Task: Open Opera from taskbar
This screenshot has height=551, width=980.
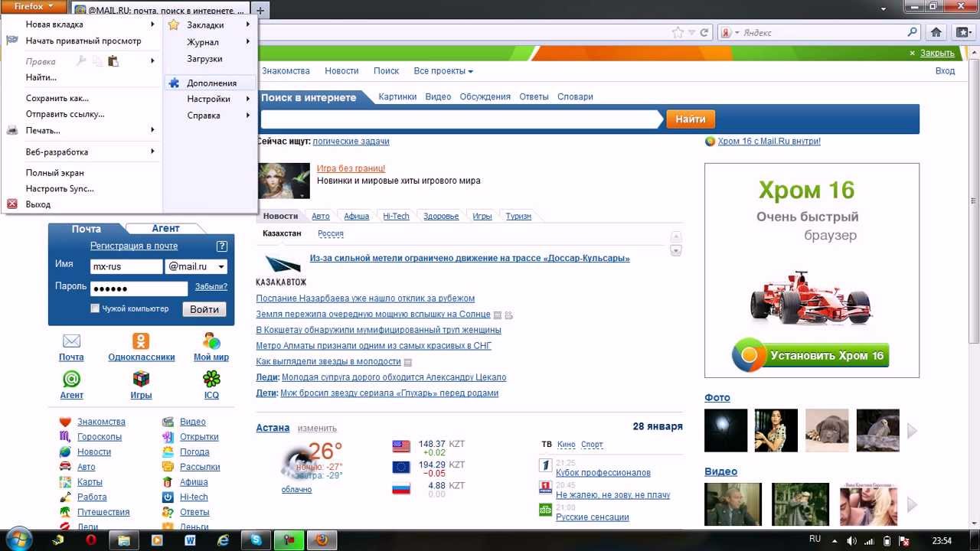Action: coord(90,540)
